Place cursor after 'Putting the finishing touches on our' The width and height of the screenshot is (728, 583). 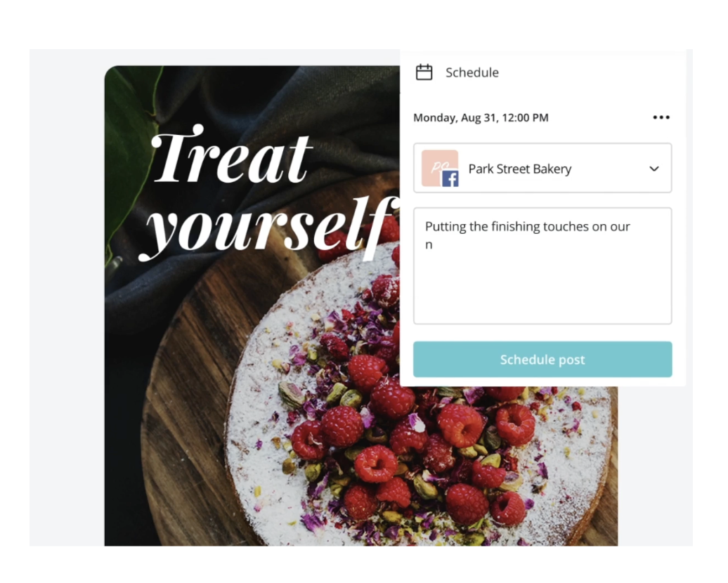coord(631,226)
